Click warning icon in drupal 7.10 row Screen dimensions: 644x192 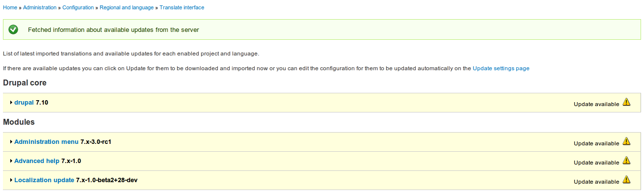(626, 102)
